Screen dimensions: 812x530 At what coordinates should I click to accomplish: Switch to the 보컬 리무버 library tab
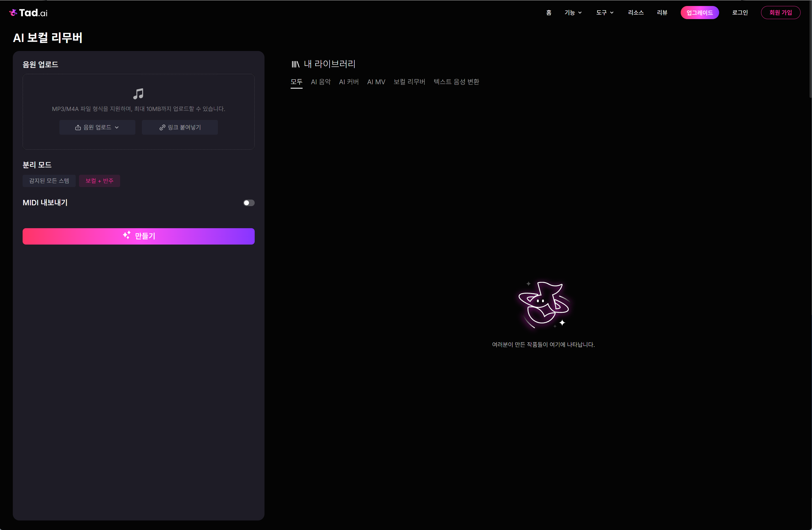[409, 82]
